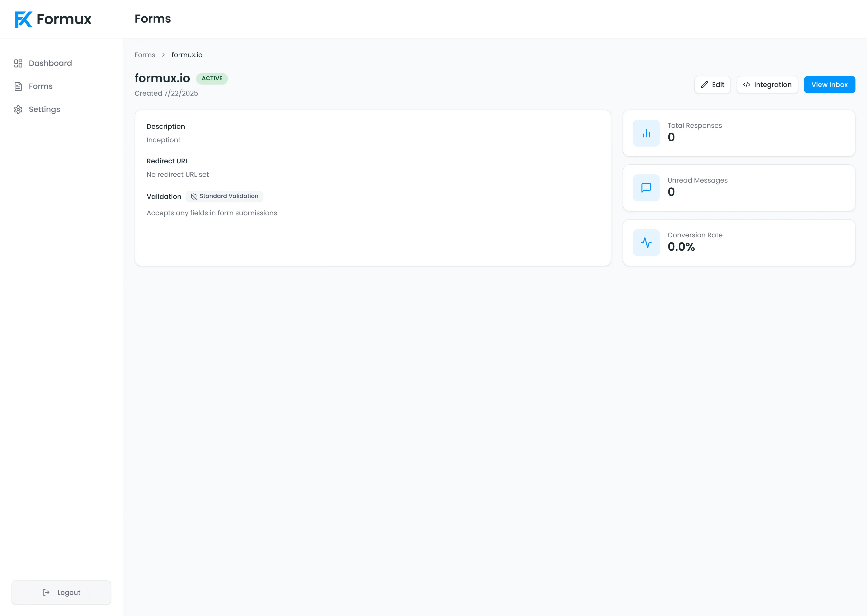Click the Total Responses label
867x616 pixels.
695,126
